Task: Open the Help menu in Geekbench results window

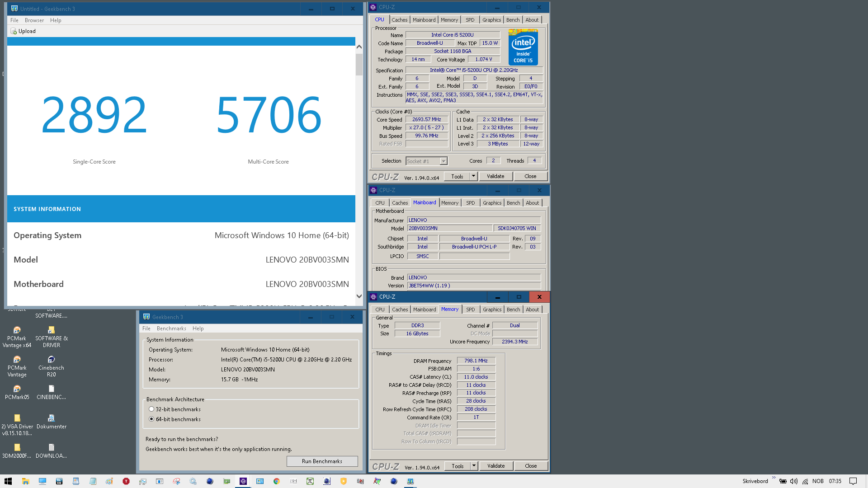Action: coord(56,20)
